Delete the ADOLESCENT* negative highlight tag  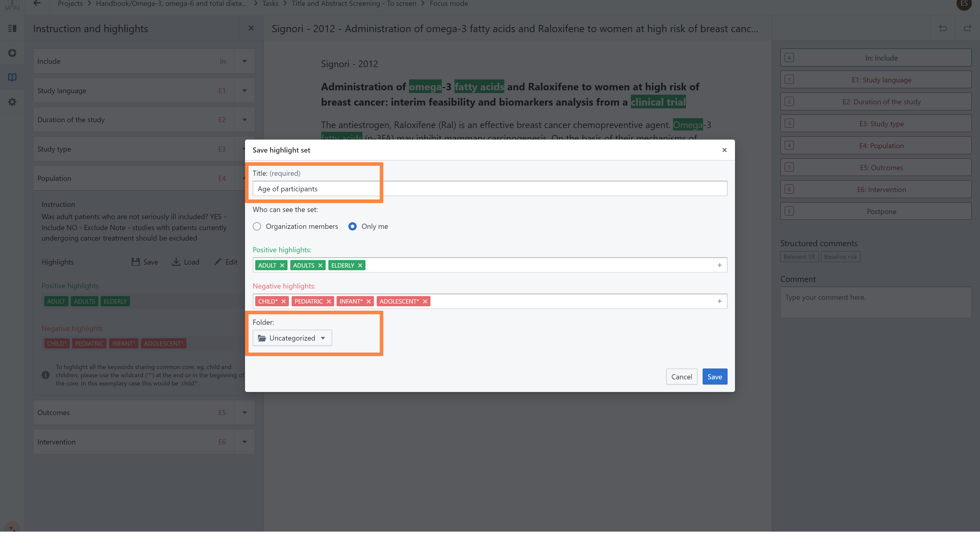425,302
